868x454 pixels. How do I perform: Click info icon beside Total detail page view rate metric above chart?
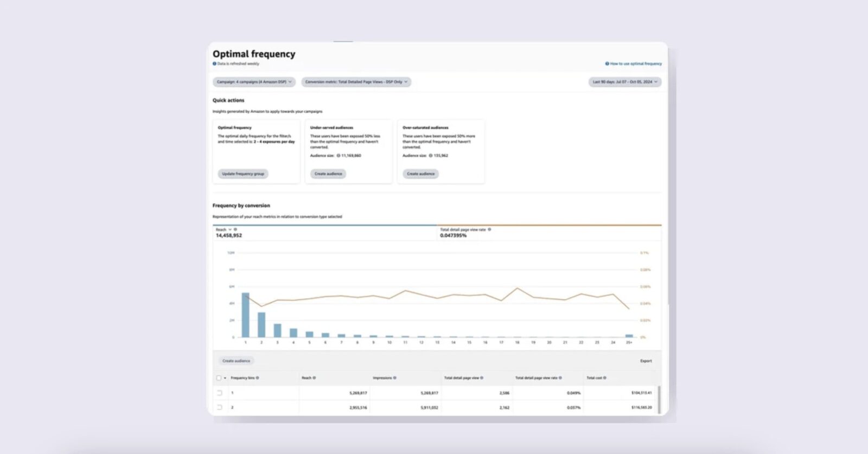(489, 229)
